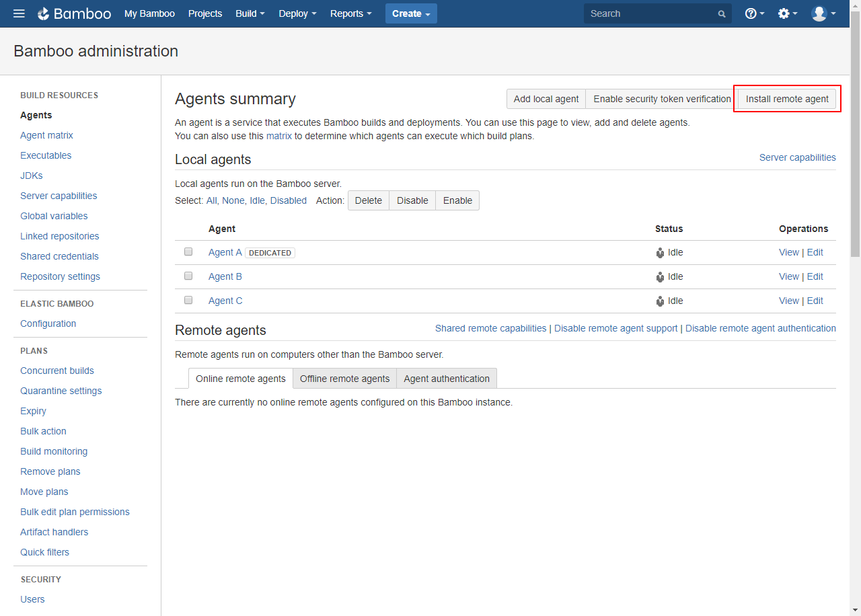Click the Add local agent button
This screenshot has width=861, height=616.
coord(546,99)
